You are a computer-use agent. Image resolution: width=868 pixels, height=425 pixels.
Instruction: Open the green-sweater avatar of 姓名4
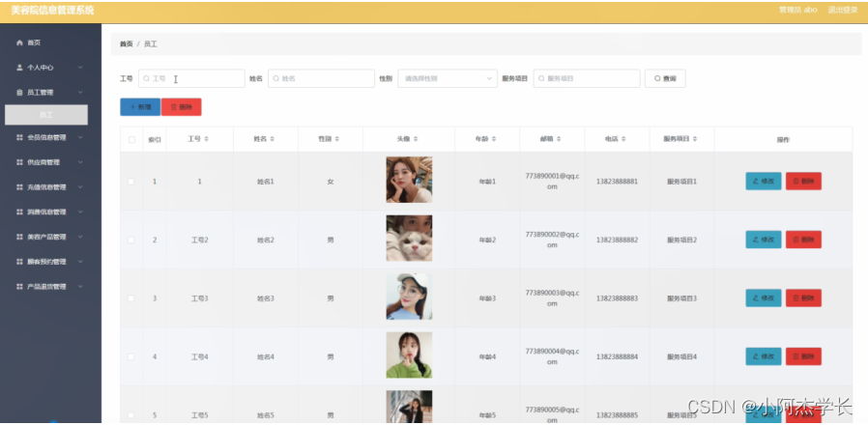click(x=409, y=355)
